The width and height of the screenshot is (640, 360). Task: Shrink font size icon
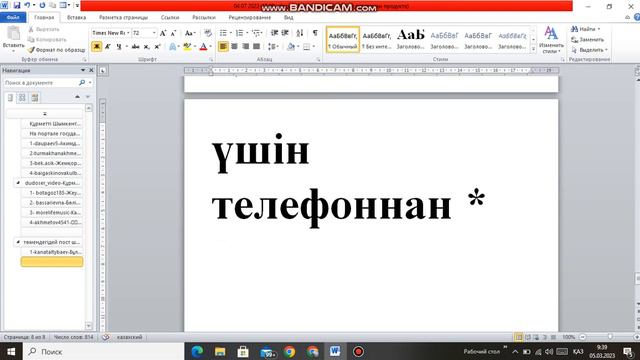coord(173,33)
